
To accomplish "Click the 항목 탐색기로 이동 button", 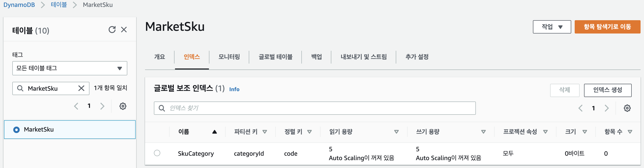I will (x=607, y=27).
